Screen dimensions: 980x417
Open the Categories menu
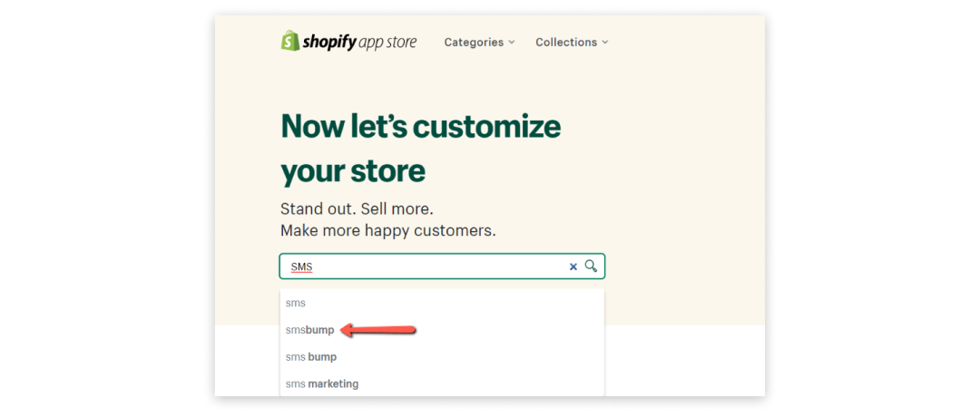479,43
